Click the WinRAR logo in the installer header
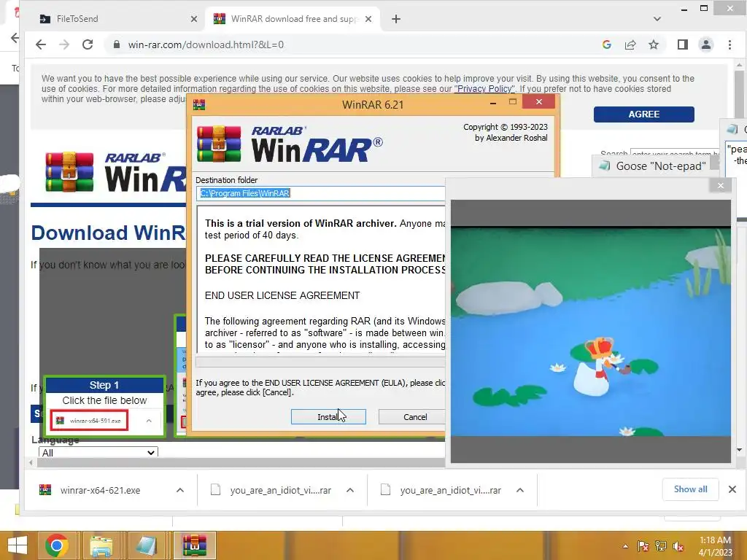 click(x=289, y=144)
